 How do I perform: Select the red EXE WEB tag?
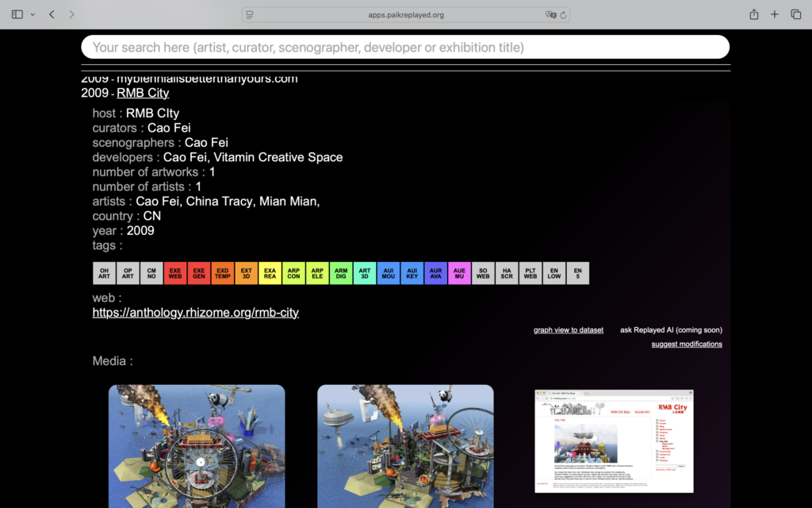[x=175, y=273]
